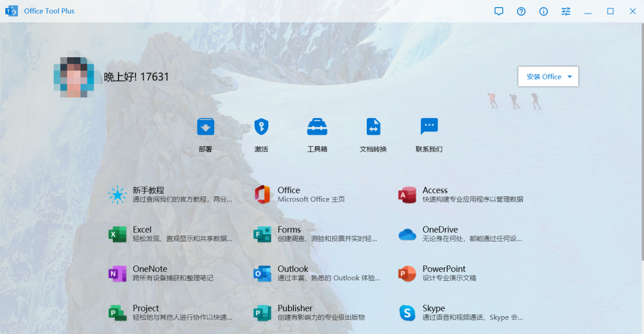Open the about info icon

coord(543,11)
